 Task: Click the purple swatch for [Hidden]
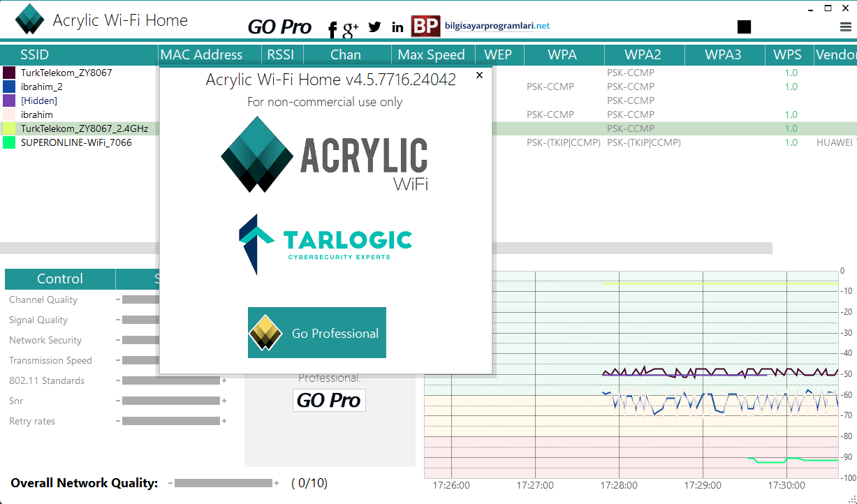[x=9, y=101]
